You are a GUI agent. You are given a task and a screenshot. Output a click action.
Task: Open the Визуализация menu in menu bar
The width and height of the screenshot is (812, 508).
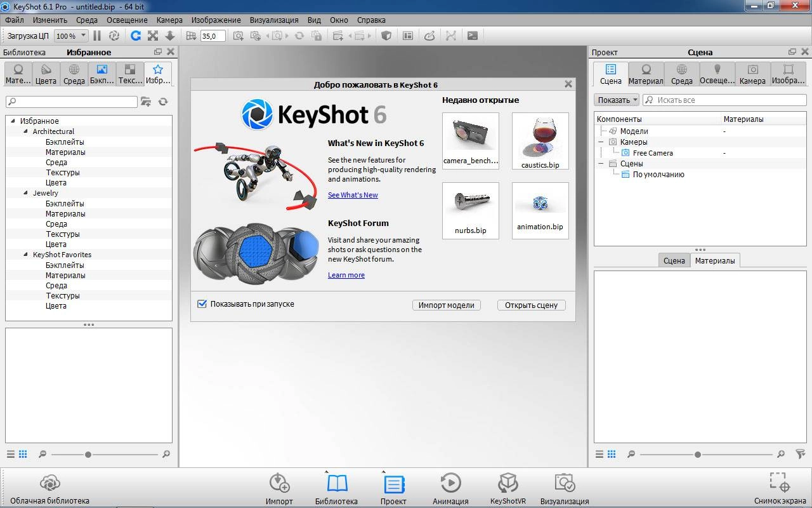pyautogui.click(x=273, y=20)
